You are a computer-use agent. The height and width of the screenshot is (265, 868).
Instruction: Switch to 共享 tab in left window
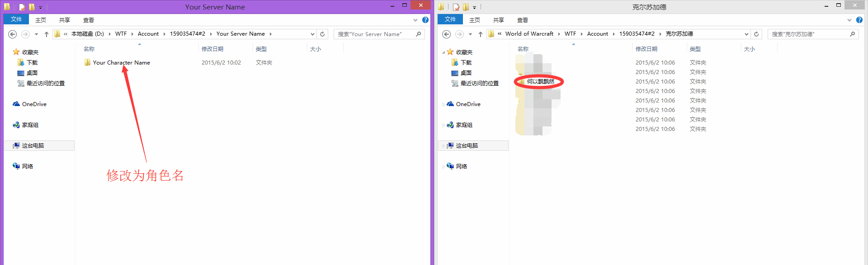pyautogui.click(x=65, y=20)
